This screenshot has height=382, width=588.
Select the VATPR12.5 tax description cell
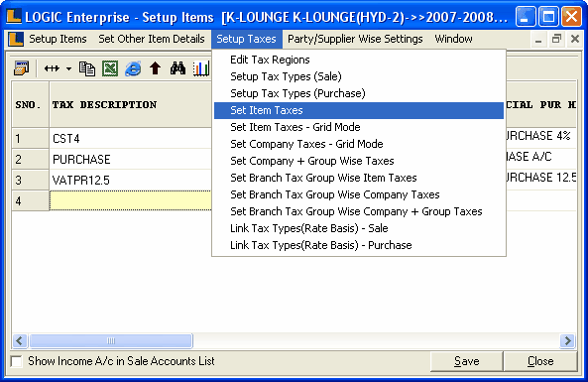[x=131, y=181]
